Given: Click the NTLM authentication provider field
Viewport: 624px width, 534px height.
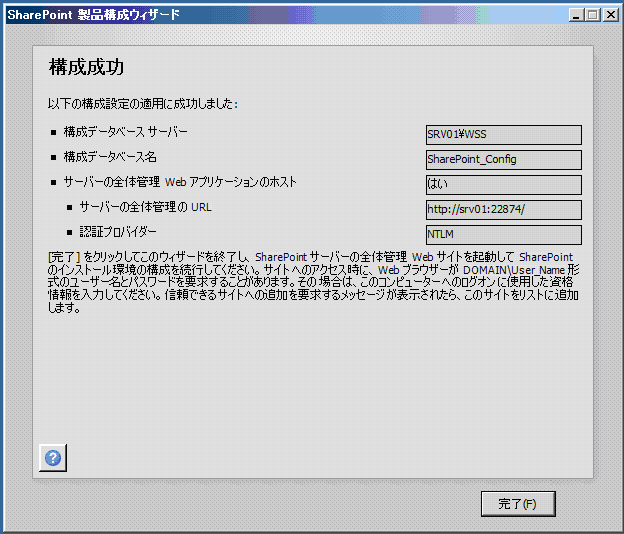Looking at the screenshot, I should 503,235.
